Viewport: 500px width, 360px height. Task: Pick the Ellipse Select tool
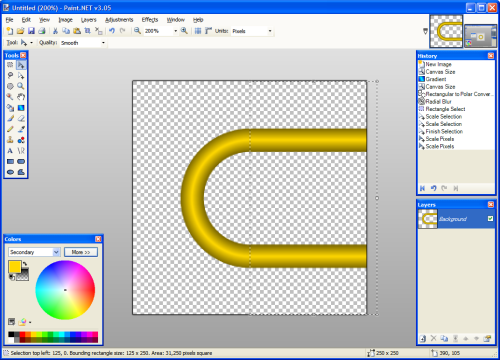[10, 86]
